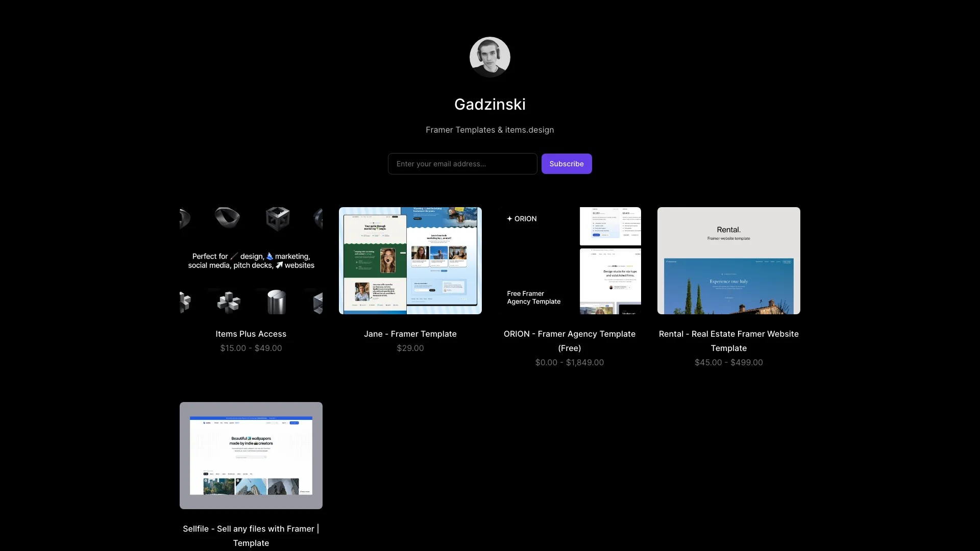This screenshot has width=980, height=551.
Task: Click the Subscribe button
Action: (567, 164)
